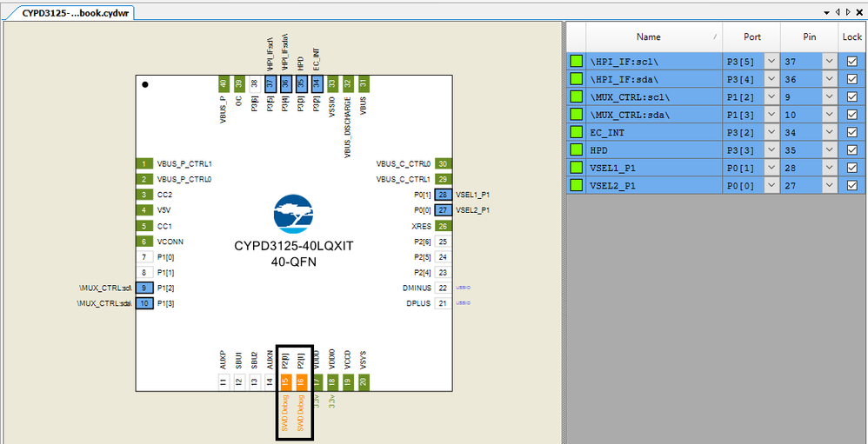This screenshot has height=444, width=868.
Task: Select pin 22 DMINUS on the chip
Action: point(444,288)
